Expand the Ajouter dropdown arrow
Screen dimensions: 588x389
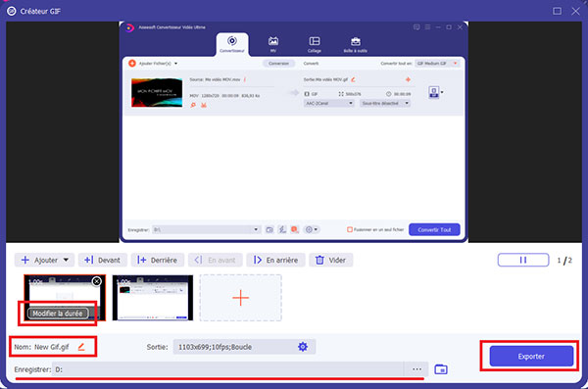[66, 260]
